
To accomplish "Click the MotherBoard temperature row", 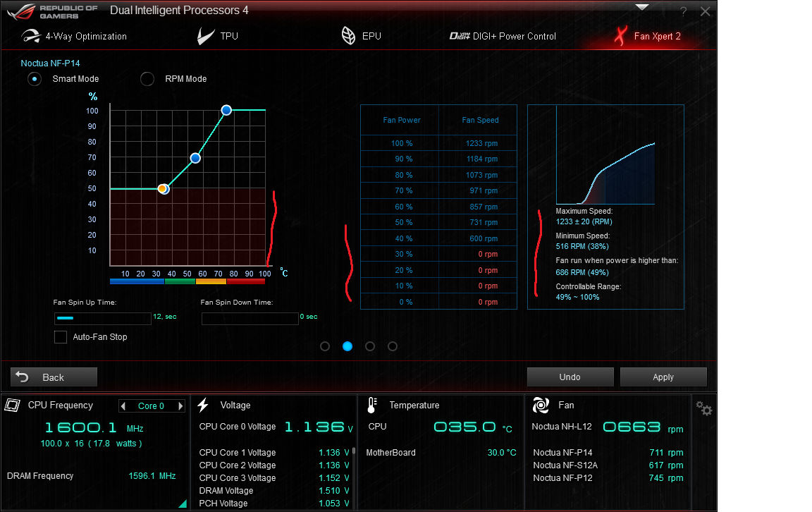I will tap(441, 452).
